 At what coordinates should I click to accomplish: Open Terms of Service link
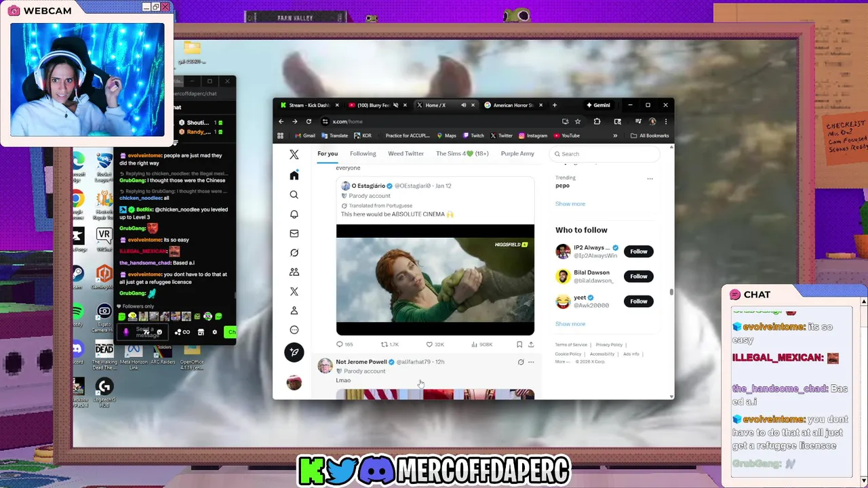[x=572, y=345]
